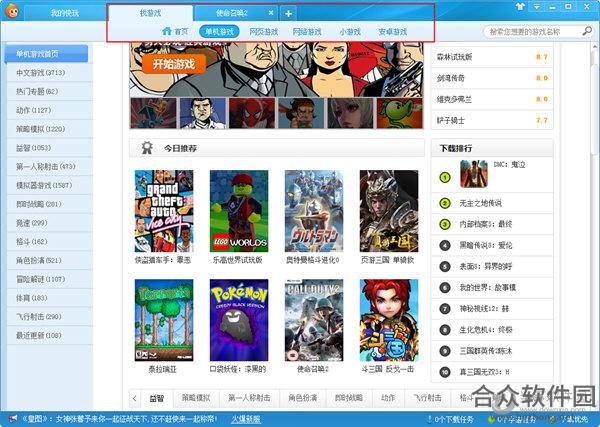The width and height of the screenshot is (600, 427).
Task: Open the Grand Theft Auto Vice City cover
Action: point(164,211)
